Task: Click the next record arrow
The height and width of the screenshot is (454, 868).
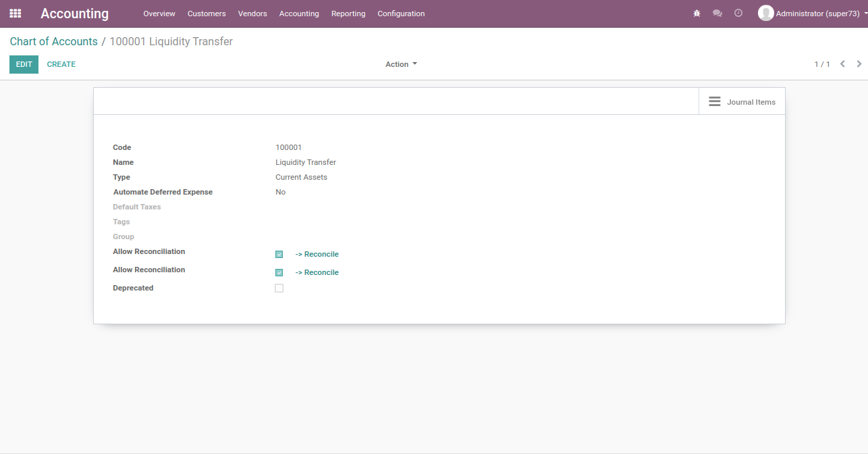Action: coord(859,64)
